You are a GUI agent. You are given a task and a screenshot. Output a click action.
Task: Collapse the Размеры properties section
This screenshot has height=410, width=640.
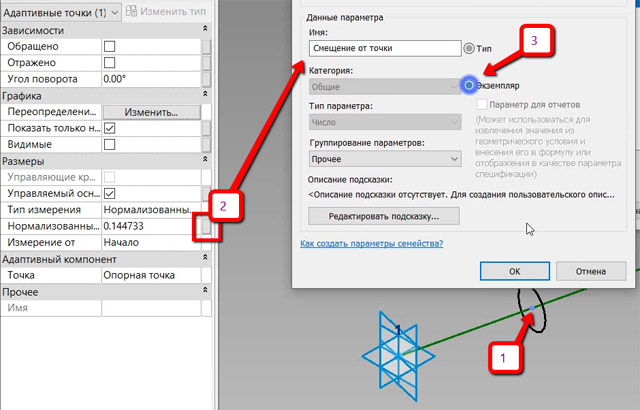point(204,161)
